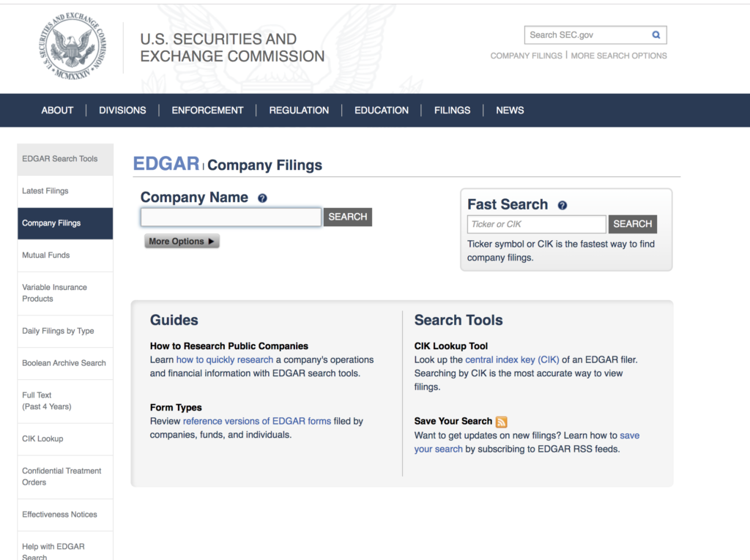Open Help with EDGAR Search sidebar item
The image size is (750, 560).
pyautogui.click(x=65, y=546)
